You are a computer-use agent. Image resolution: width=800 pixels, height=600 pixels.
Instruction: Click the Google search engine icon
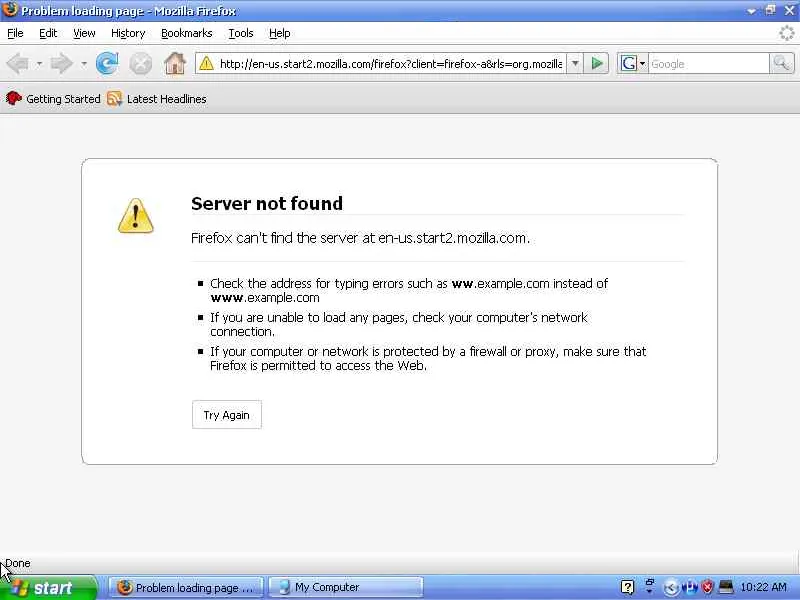click(628, 64)
